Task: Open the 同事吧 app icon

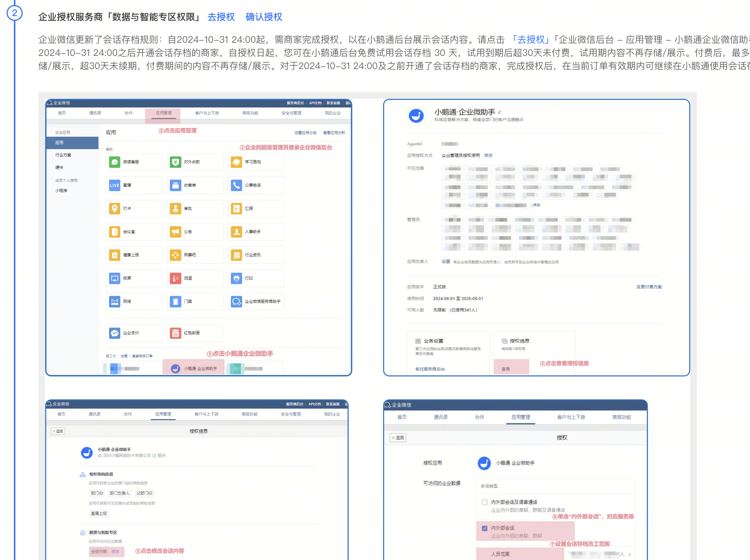Action: tap(176, 255)
